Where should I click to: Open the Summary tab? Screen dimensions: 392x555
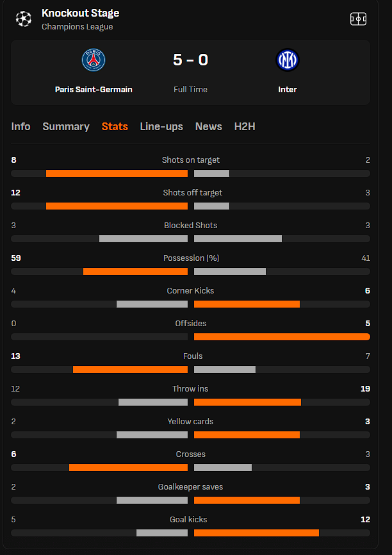[x=66, y=126]
